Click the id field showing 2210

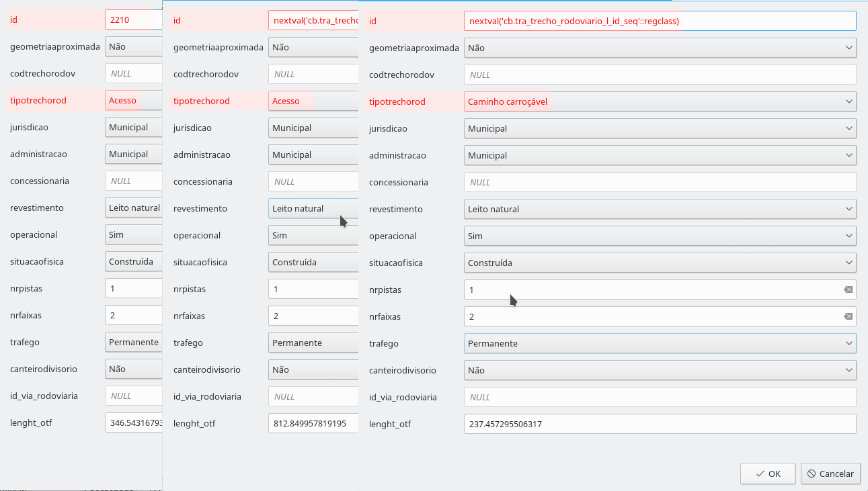tap(134, 19)
